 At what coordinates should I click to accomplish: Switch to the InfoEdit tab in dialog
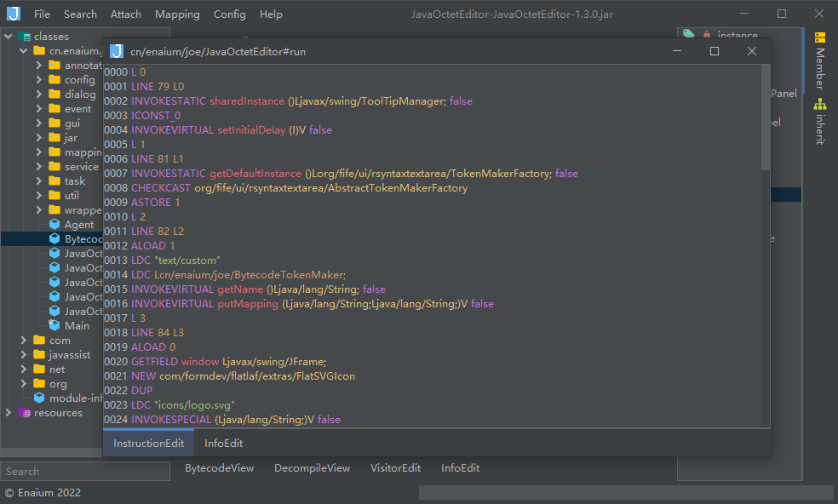[223, 444]
